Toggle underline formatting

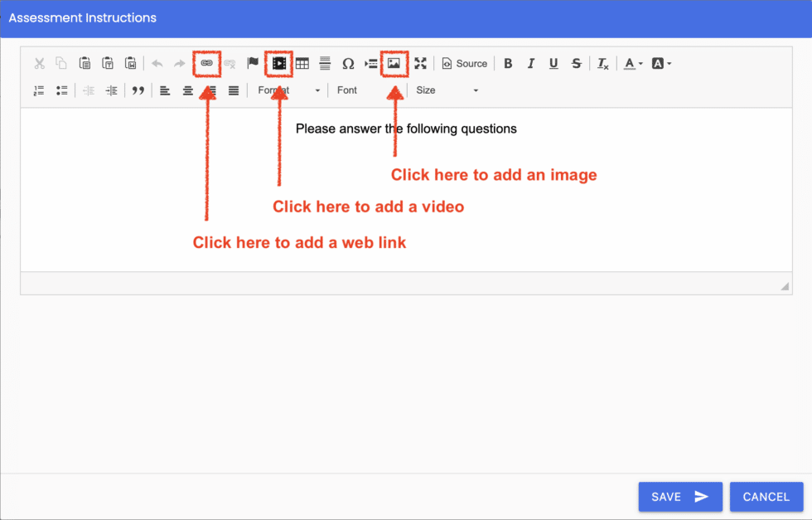point(553,63)
